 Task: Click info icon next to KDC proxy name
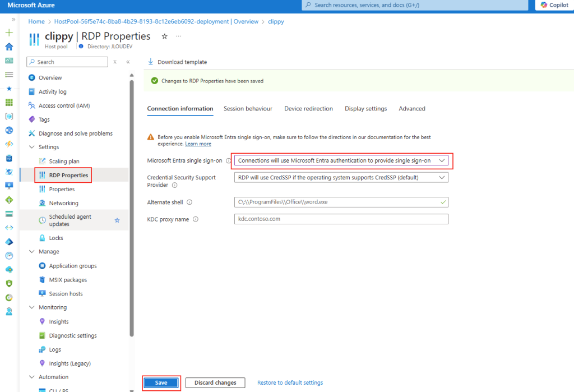[196, 219]
